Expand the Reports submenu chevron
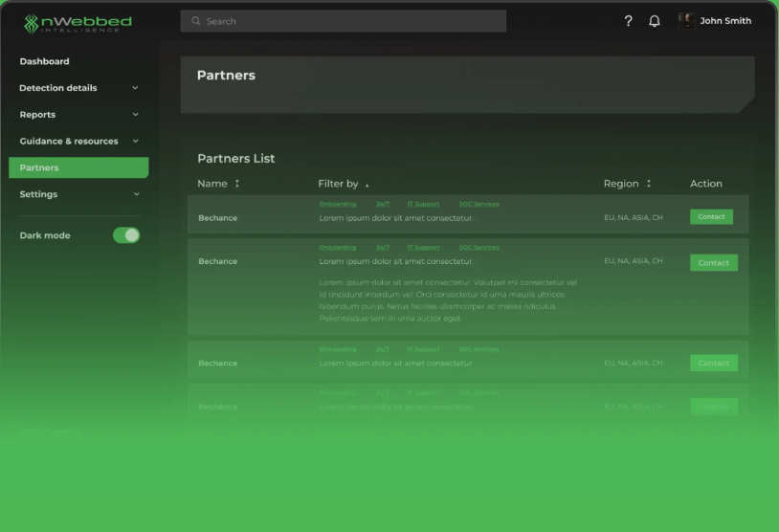This screenshot has width=779, height=532. coord(135,115)
